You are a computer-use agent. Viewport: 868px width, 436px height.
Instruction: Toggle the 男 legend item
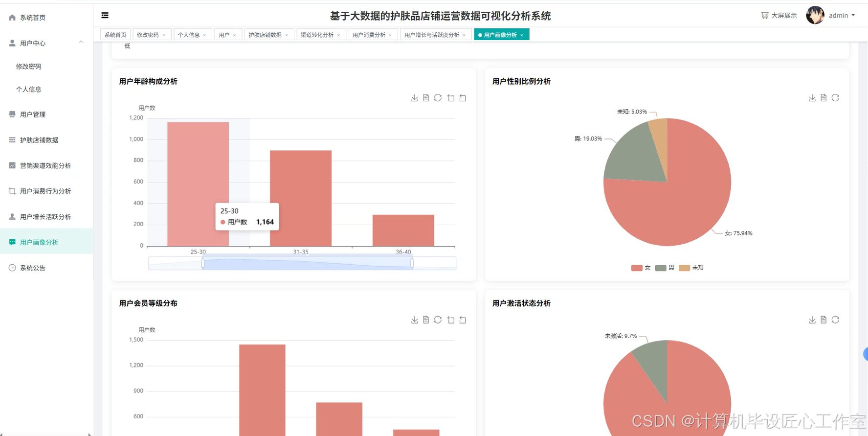click(665, 268)
